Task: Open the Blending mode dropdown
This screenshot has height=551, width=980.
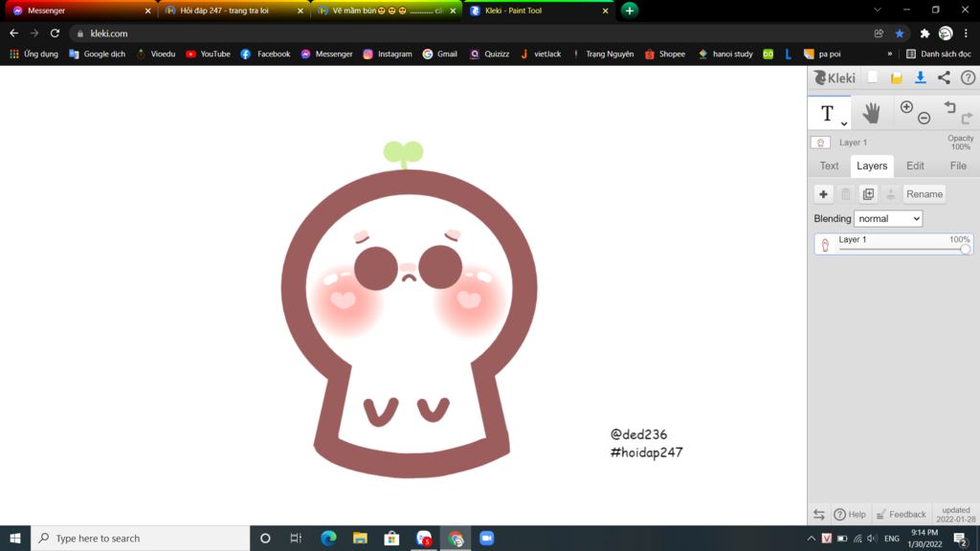Action: pos(888,219)
